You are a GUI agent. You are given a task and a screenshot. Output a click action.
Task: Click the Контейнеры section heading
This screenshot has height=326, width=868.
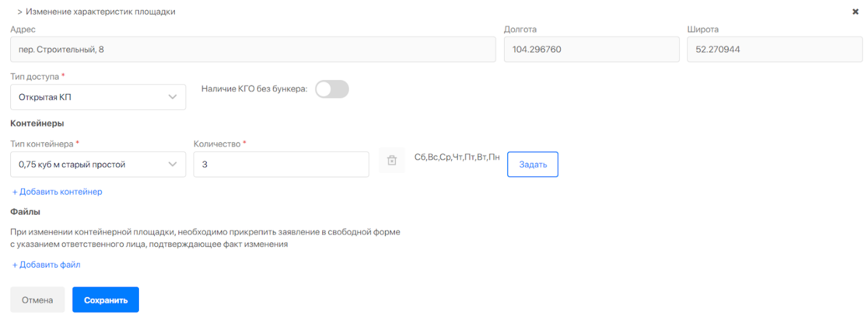(x=37, y=123)
